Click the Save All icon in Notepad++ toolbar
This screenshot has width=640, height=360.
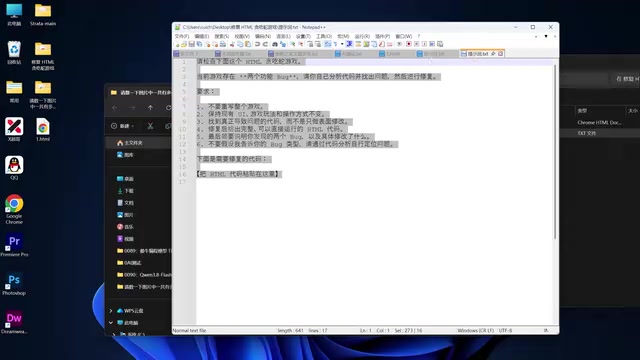(199, 44)
